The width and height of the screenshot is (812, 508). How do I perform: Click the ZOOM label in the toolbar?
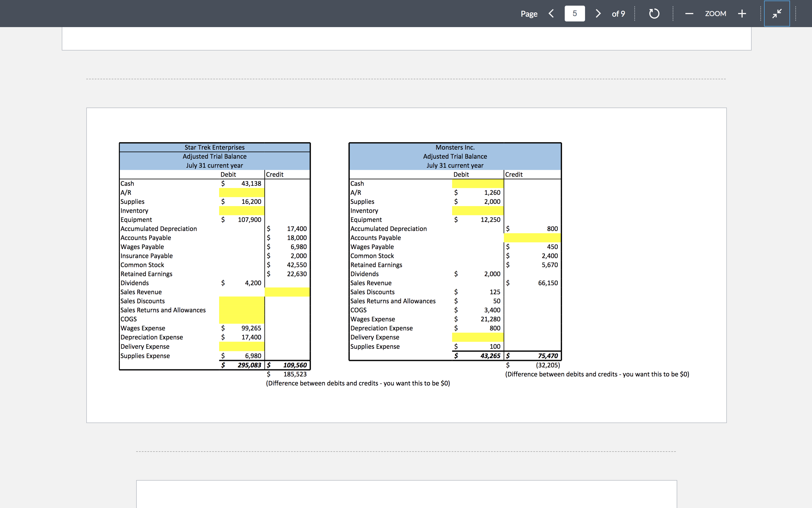(x=715, y=14)
